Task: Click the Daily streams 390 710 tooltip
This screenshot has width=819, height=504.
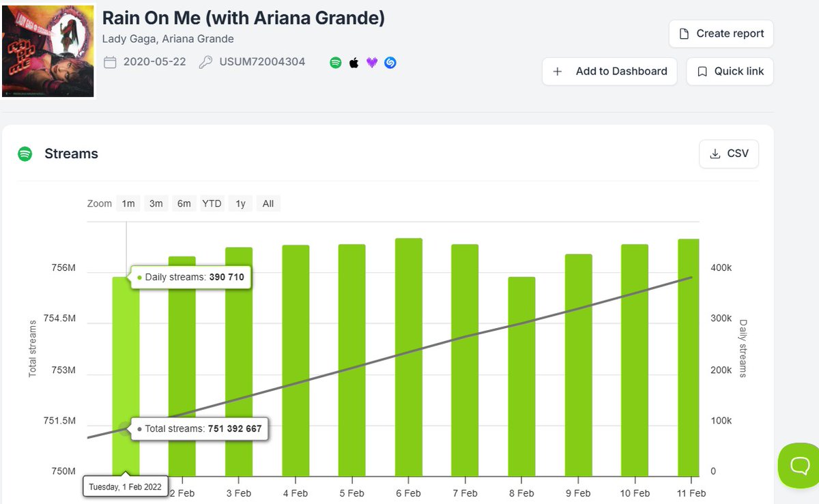Action: (190, 278)
